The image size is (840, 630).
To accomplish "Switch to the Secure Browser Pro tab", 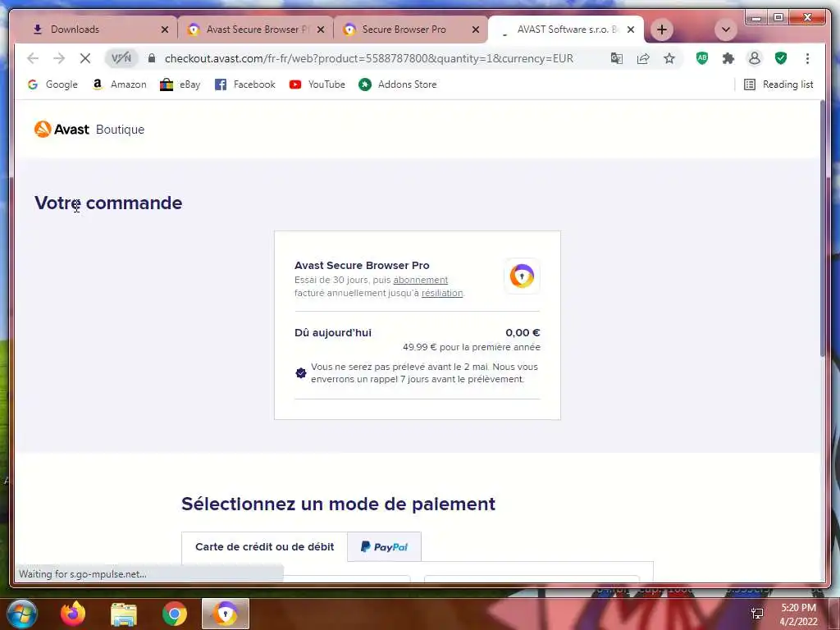I will coord(410,30).
